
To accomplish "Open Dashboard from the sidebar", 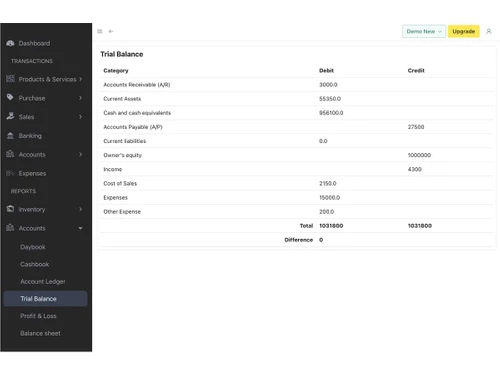I will click(x=34, y=43).
